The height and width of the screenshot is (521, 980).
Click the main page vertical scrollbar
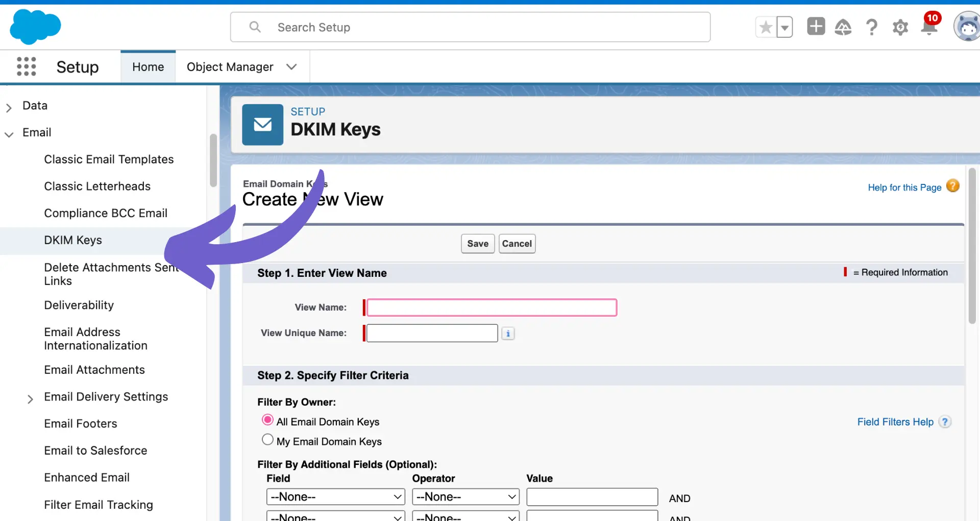972,246
